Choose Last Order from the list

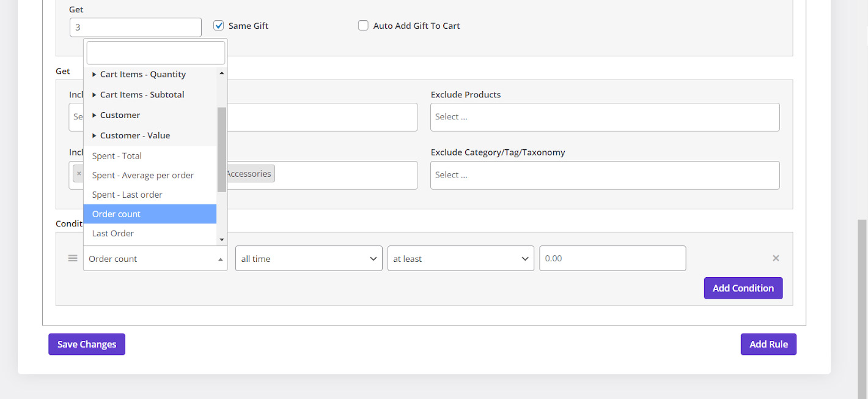(113, 233)
